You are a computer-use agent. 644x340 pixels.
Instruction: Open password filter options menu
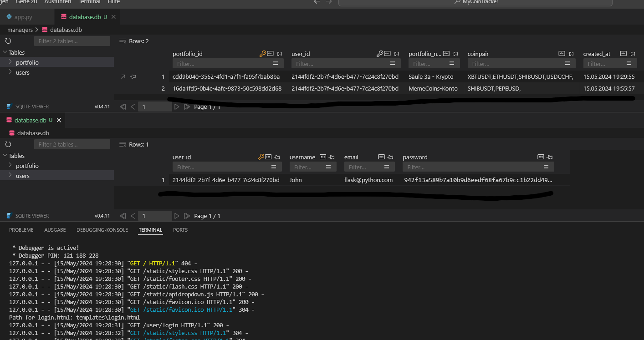click(x=546, y=167)
